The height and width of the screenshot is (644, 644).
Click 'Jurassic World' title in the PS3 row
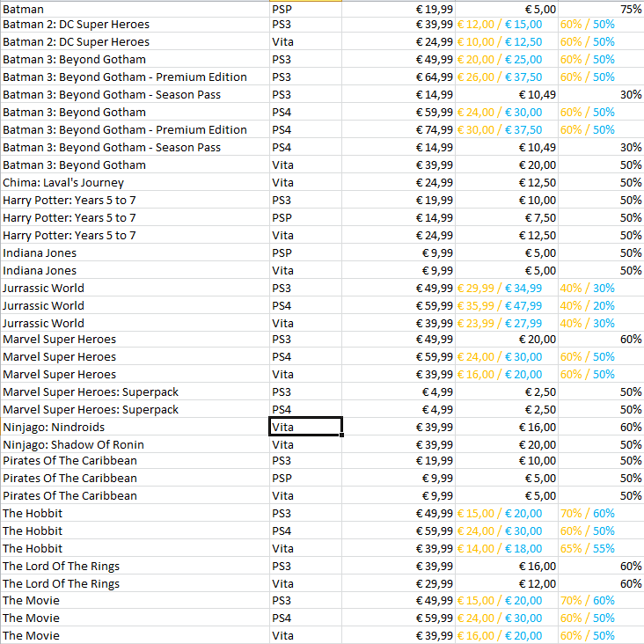[x=135, y=288]
